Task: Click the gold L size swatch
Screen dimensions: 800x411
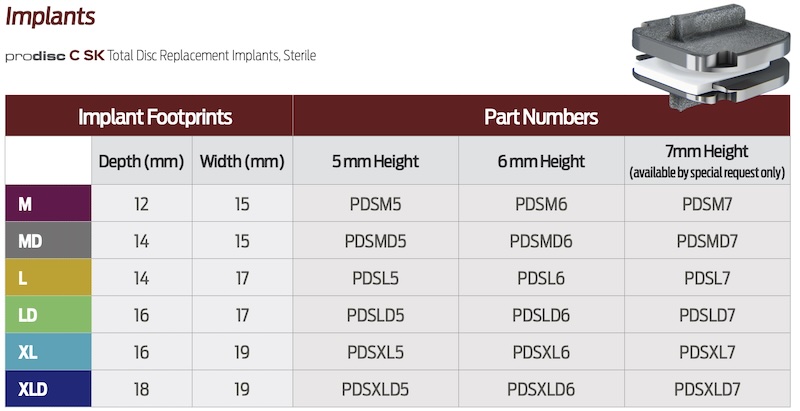Action: (x=48, y=278)
